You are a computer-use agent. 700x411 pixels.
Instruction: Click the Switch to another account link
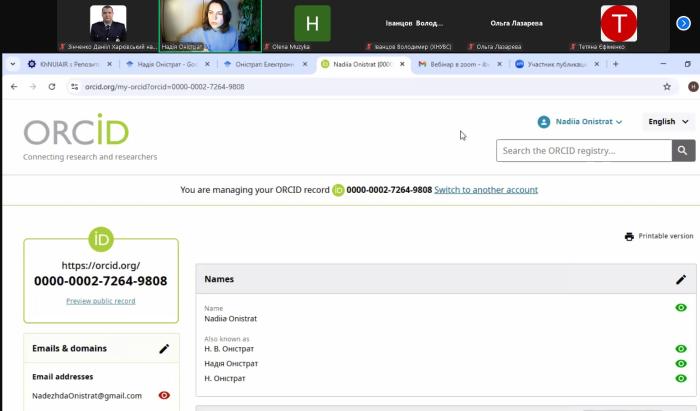click(x=486, y=190)
